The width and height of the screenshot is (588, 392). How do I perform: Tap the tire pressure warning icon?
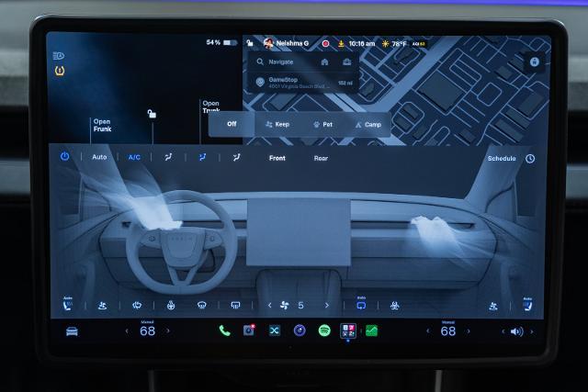point(59,71)
